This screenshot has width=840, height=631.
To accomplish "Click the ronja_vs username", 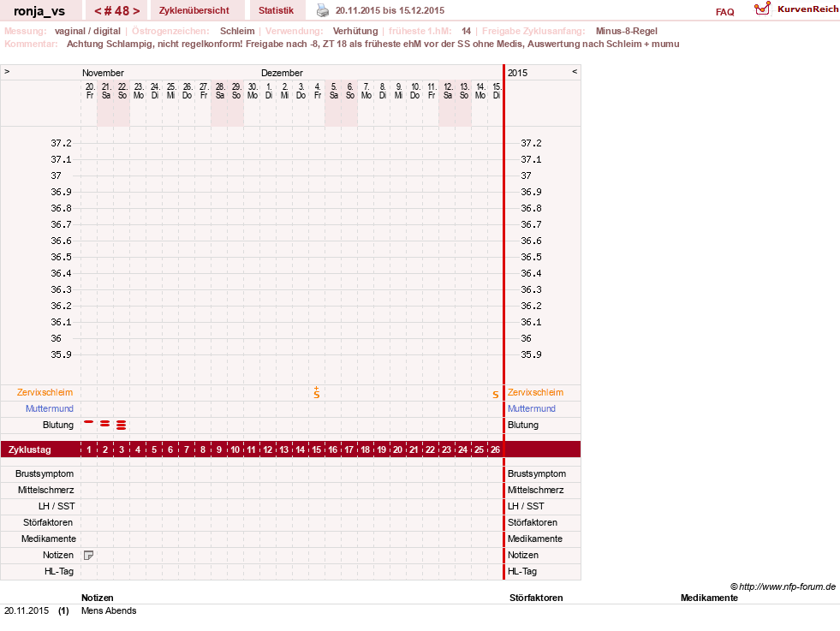I will (39, 11).
